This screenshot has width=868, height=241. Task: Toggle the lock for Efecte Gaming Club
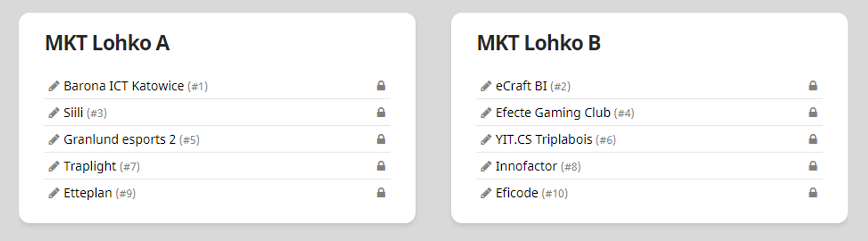tap(813, 112)
